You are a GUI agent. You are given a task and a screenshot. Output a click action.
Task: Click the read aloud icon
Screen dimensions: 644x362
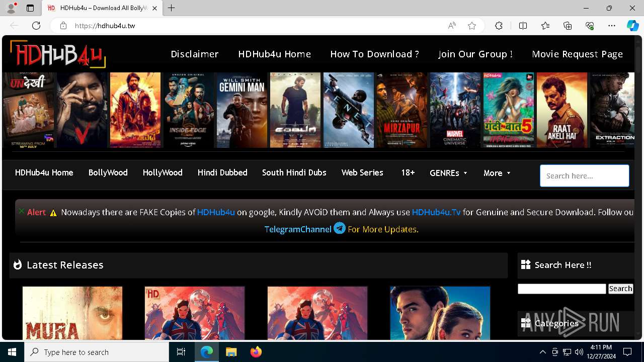[x=452, y=26]
